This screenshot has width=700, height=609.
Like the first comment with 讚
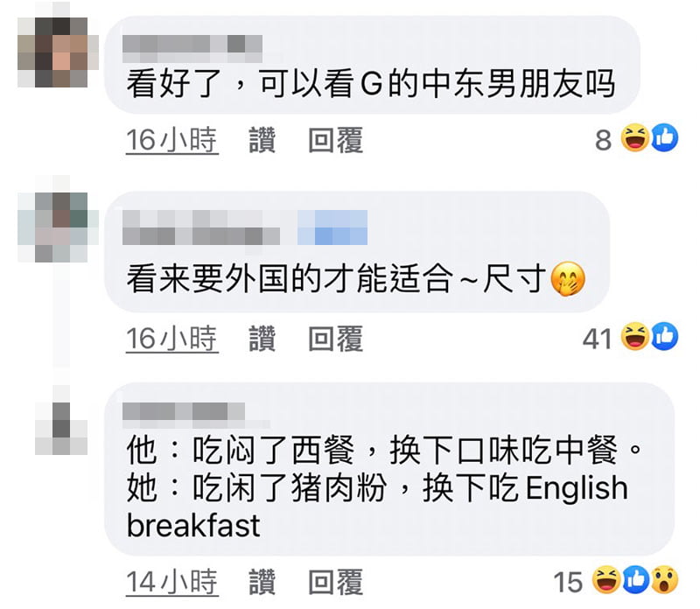(x=262, y=140)
